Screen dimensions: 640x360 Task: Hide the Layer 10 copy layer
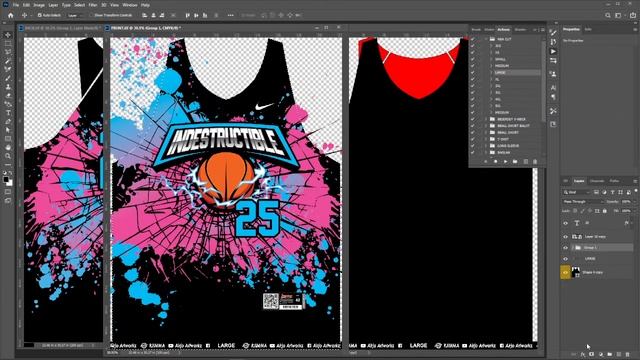(565, 236)
